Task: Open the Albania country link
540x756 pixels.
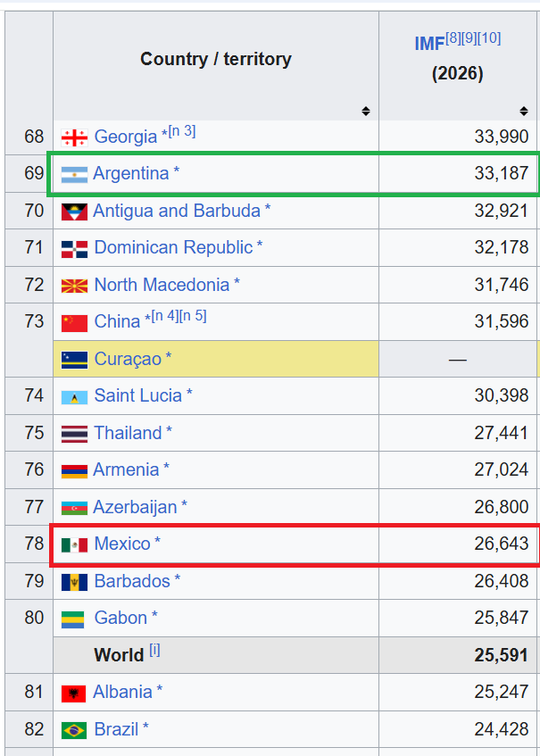Action: (x=123, y=692)
